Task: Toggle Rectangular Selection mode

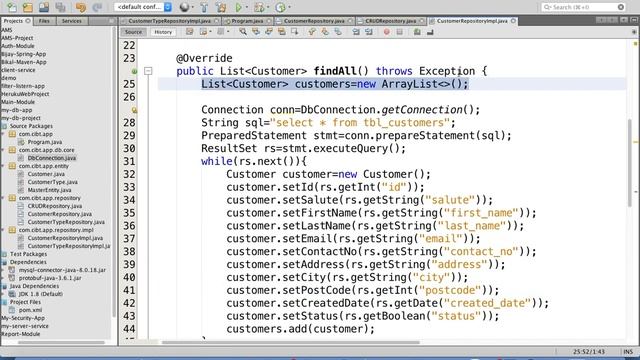Action: pos(294,32)
